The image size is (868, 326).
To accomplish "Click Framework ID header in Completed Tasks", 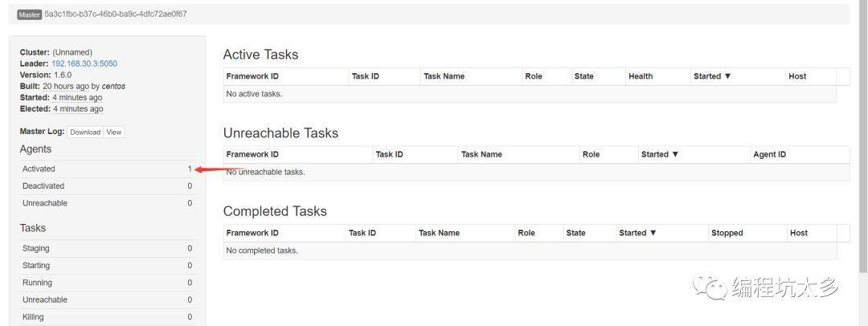I will point(252,233).
